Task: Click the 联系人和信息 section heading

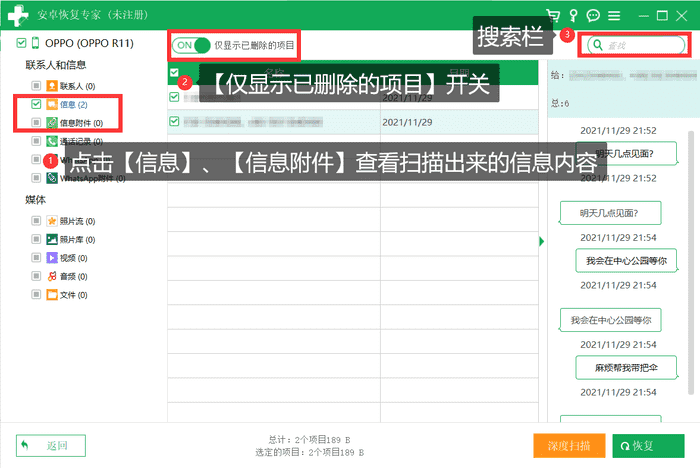Action: tap(55, 65)
